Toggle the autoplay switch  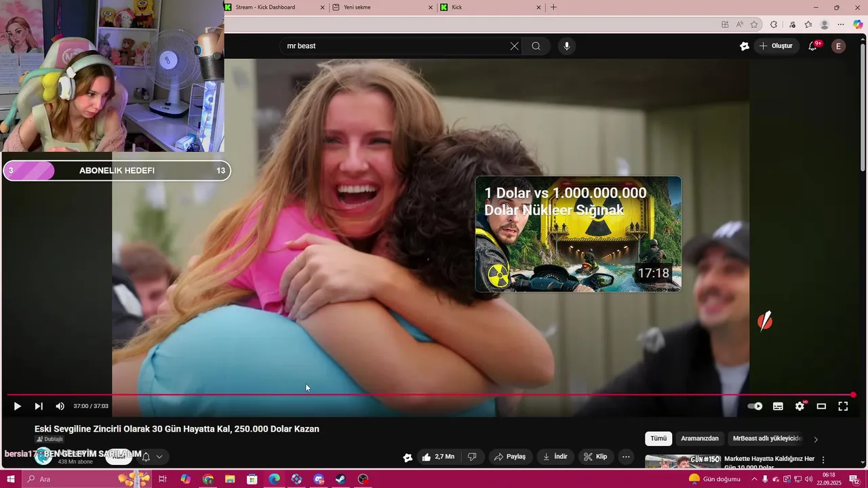coord(755,406)
